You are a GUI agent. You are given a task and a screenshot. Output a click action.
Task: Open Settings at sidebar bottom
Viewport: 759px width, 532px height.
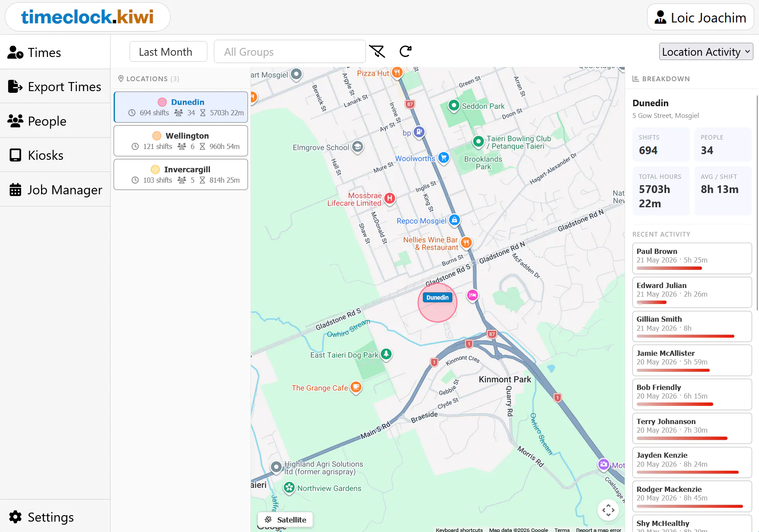point(55,517)
